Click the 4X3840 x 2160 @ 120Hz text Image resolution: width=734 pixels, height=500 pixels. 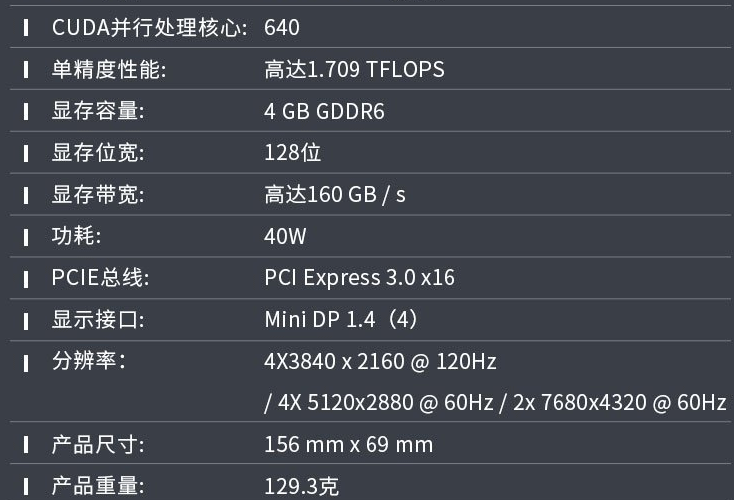(x=380, y=361)
